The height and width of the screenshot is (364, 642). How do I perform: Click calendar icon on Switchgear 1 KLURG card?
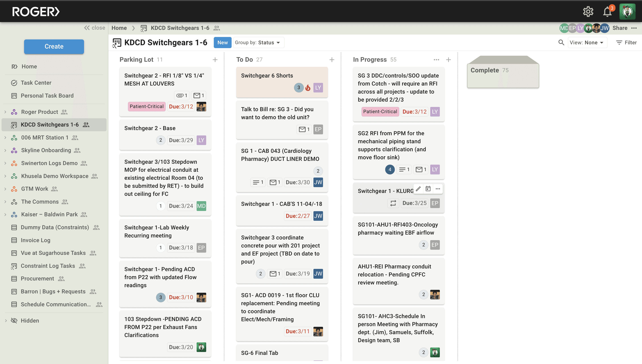tap(428, 189)
